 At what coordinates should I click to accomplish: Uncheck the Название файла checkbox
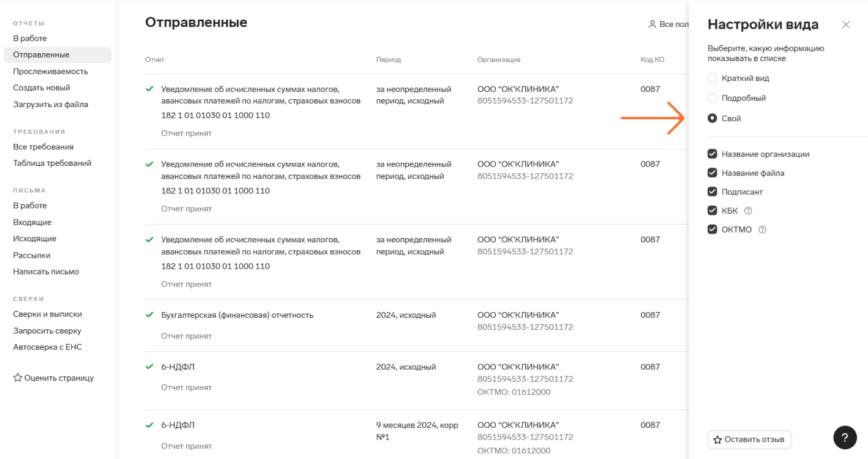click(712, 173)
